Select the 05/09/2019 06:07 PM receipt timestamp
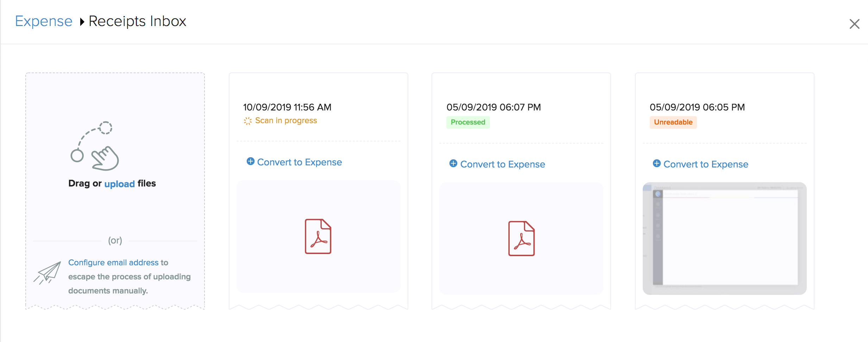 tap(494, 107)
